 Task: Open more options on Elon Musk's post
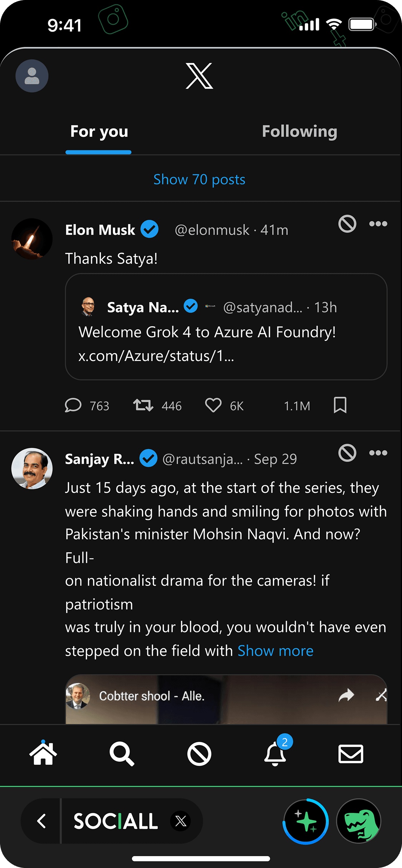click(378, 224)
